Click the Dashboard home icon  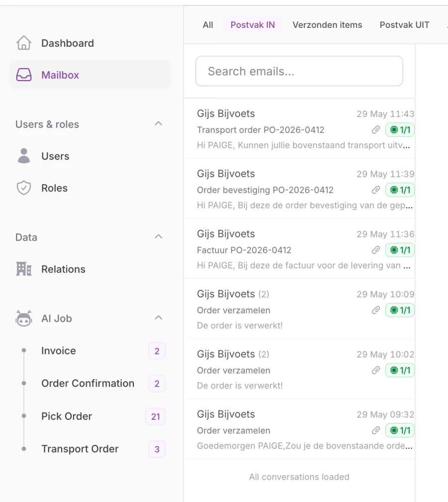coord(24,43)
